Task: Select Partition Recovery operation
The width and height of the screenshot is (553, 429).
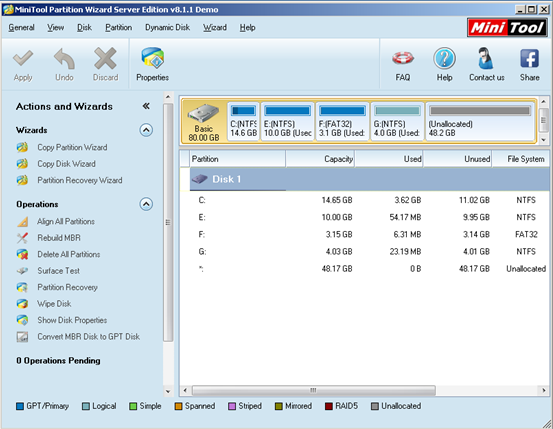Action: pyautogui.click(x=67, y=287)
